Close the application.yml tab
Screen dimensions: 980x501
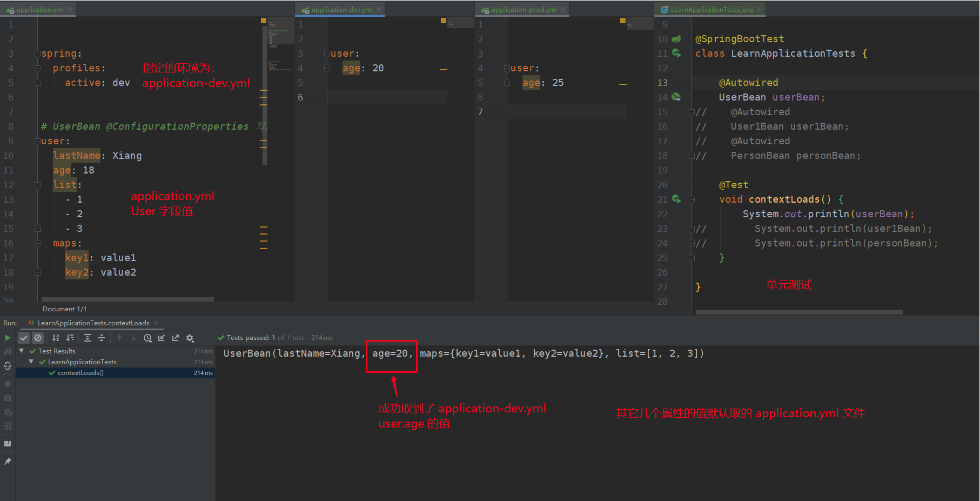pos(70,9)
